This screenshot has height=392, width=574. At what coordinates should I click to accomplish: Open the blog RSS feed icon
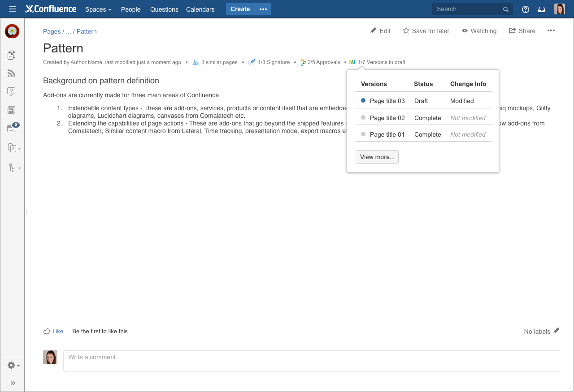[x=12, y=73]
